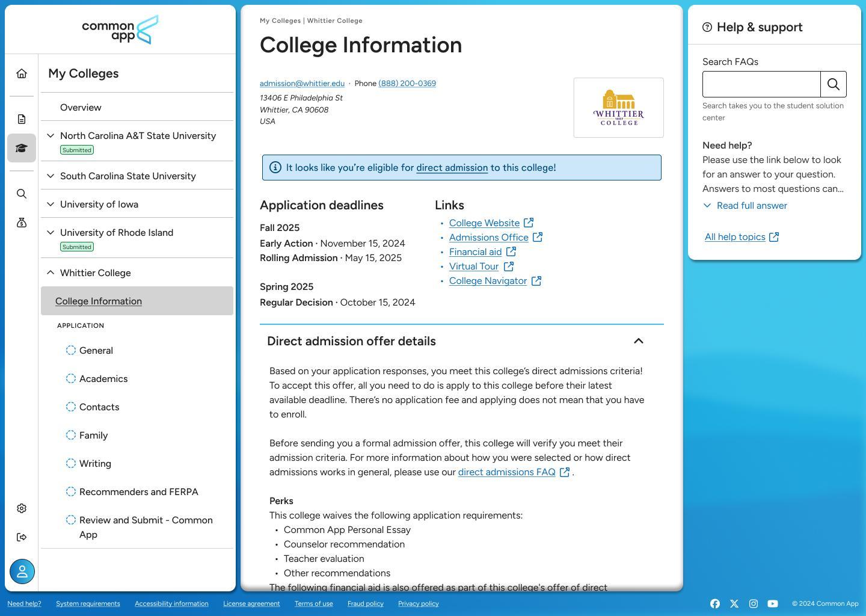The height and width of the screenshot is (616, 866).
Task: Collapse Whittier College section
Action: point(51,273)
